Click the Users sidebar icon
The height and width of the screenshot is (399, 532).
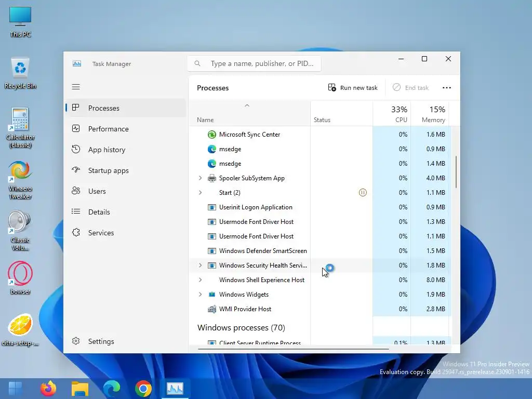[x=76, y=191]
